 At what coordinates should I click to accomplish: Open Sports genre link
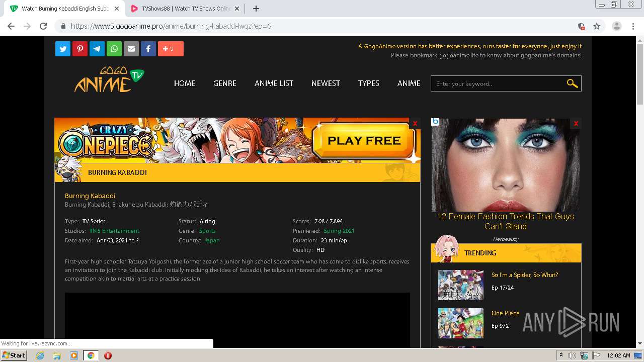click(207, 231)
